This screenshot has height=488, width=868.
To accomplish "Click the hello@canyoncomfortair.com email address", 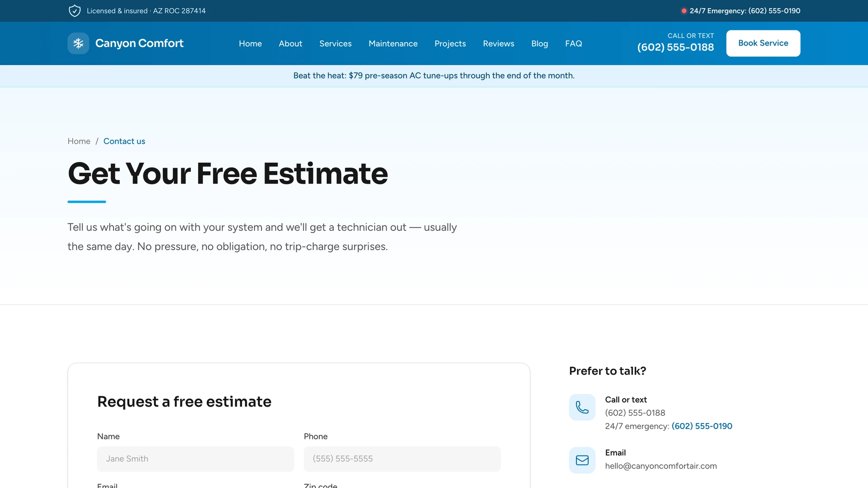I will [661, 466].
